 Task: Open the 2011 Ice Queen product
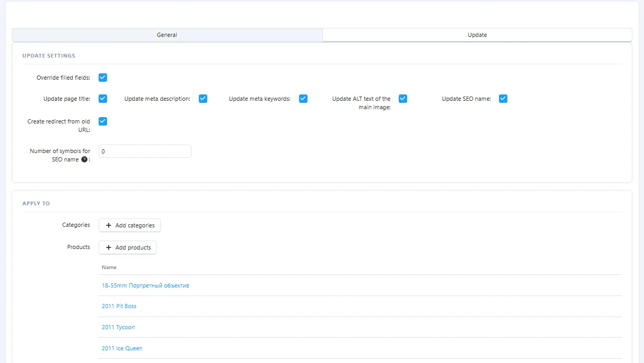122,348
